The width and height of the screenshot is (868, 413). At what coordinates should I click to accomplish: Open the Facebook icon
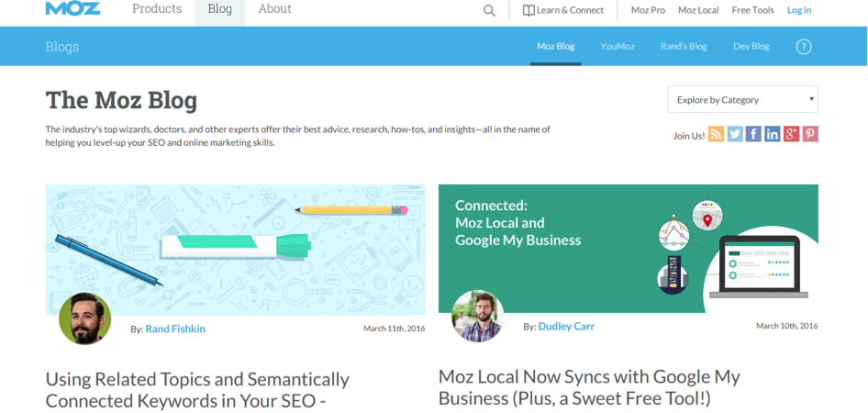pos(753,134)
